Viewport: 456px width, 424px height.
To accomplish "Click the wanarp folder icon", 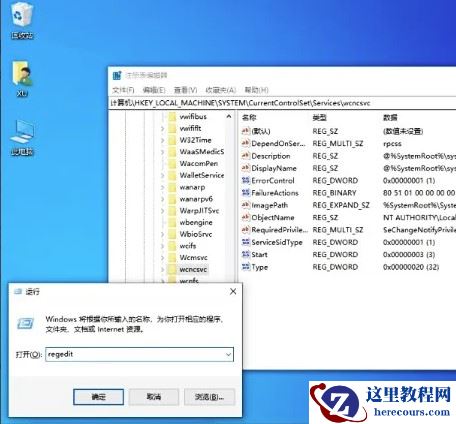I will (172, 187).
